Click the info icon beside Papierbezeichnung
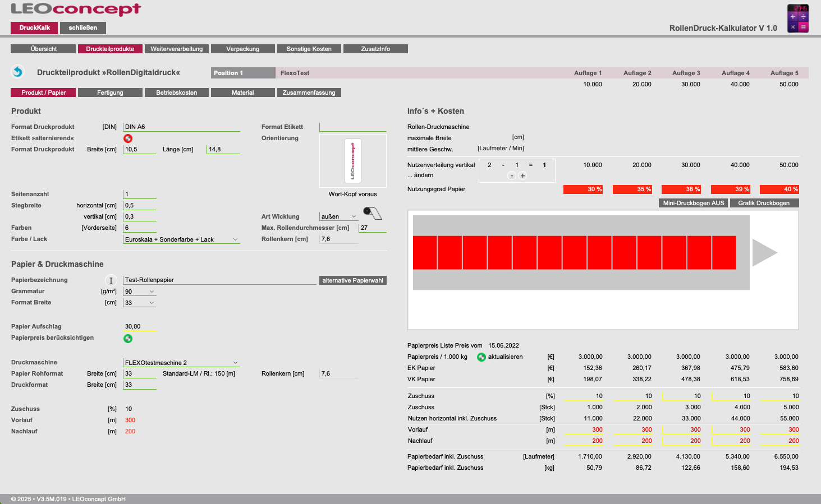821x504 pixels. point(111,280)
